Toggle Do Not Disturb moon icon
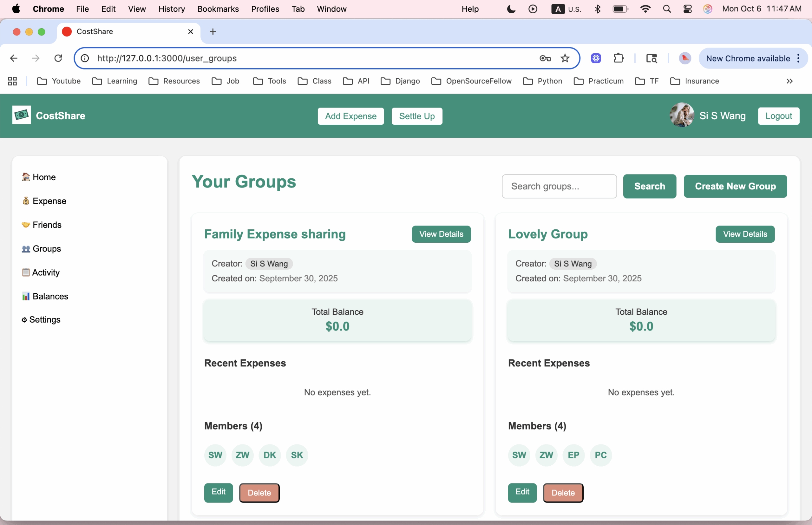This screenshot has height=525, width=812. click(x=511, y=9)
